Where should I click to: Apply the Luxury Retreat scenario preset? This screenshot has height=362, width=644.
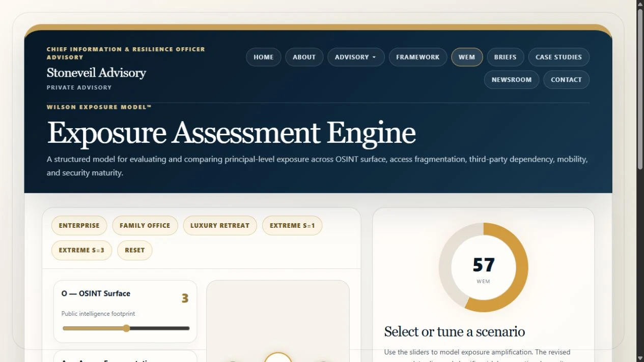[220, 225]
